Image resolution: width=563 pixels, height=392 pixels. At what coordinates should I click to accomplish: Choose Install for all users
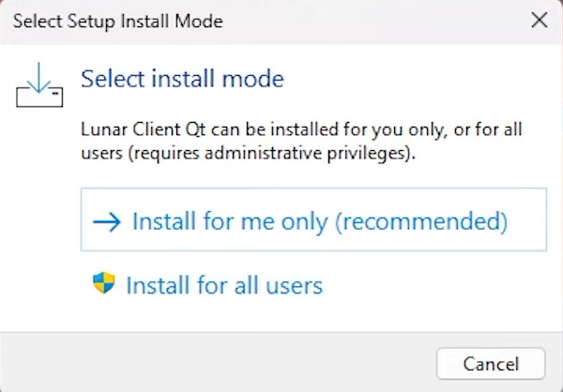(x=207, y=285)
